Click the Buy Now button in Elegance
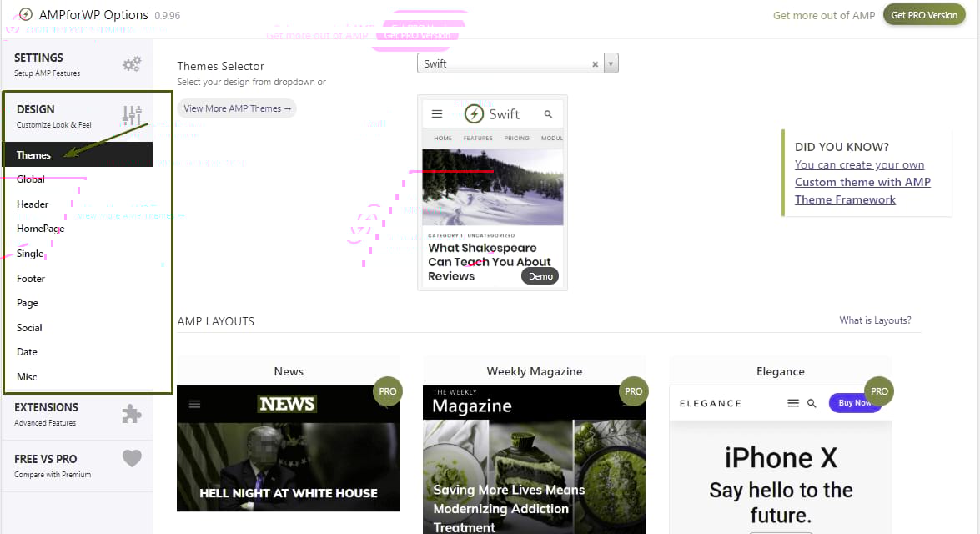The image size is (980, 534). click(x=854, y=403)
